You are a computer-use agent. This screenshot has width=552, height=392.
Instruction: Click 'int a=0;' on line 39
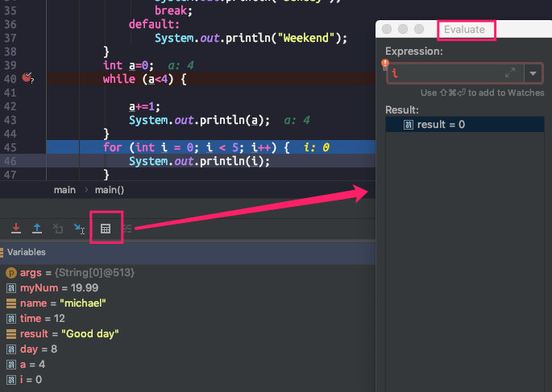(x=128, y=65)
